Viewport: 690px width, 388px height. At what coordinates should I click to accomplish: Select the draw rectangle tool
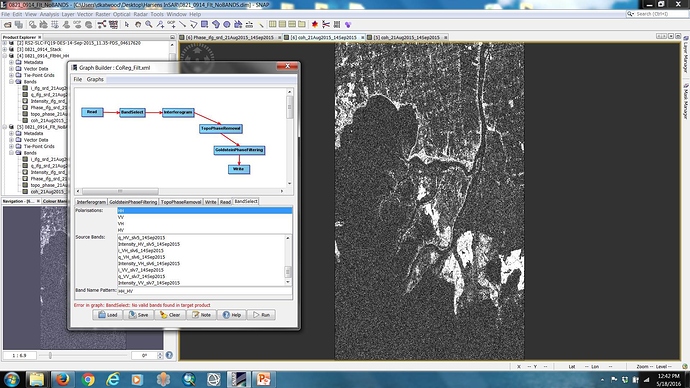point(205,25)
